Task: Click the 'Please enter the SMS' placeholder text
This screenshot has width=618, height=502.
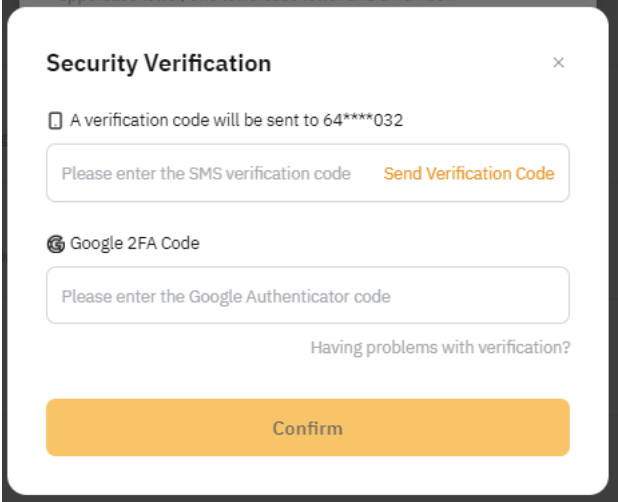Action: pyautogui.click(x=206, y=173)
